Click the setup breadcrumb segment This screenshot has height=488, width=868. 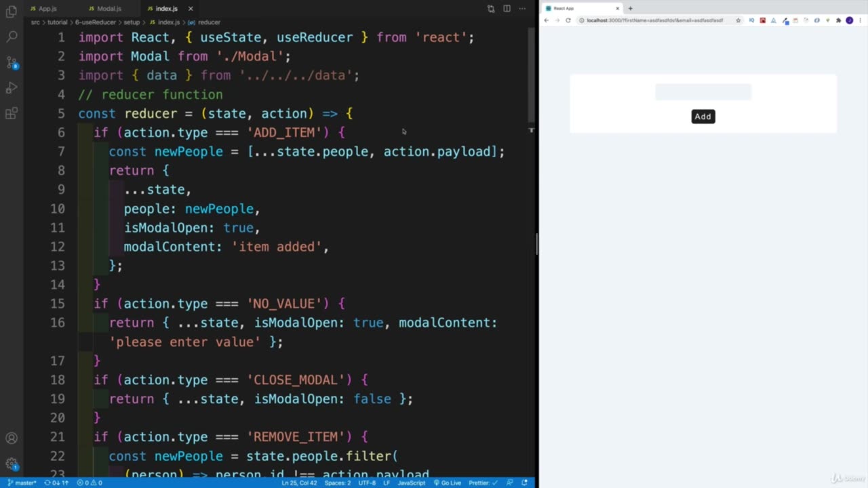132,22
